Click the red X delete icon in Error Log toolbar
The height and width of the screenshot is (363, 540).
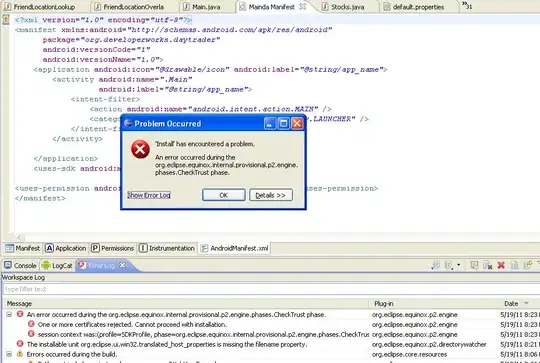pyautogui.click(x=501, y=265)
